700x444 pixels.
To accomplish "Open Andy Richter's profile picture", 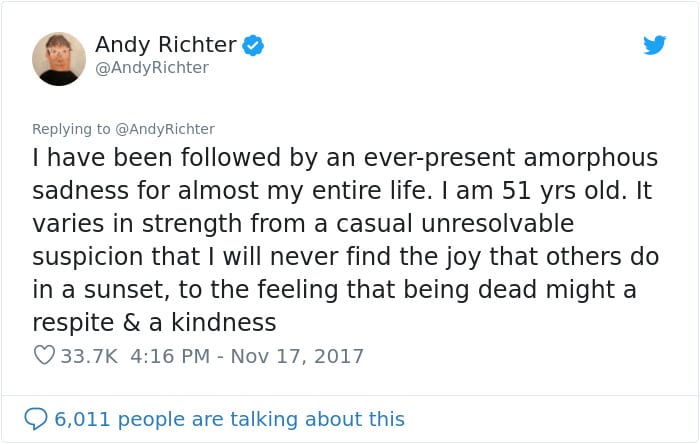I will pos(59,58).
